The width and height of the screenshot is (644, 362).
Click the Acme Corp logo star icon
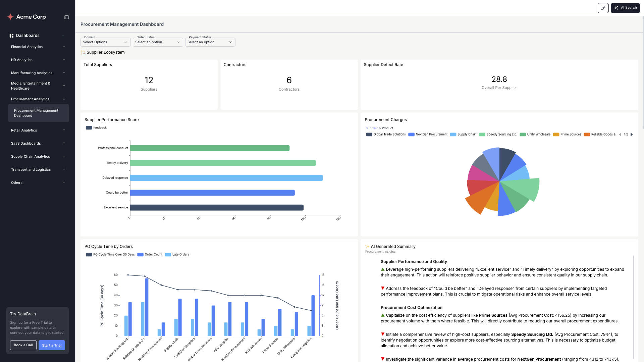tap(10, 17)
